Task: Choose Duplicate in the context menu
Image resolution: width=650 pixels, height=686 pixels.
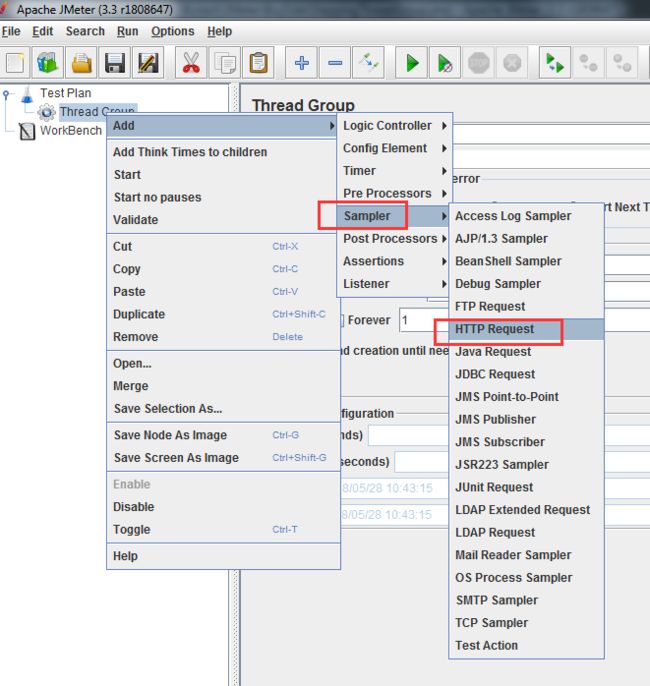Action: pyautogui.click(x=224, y=314)
